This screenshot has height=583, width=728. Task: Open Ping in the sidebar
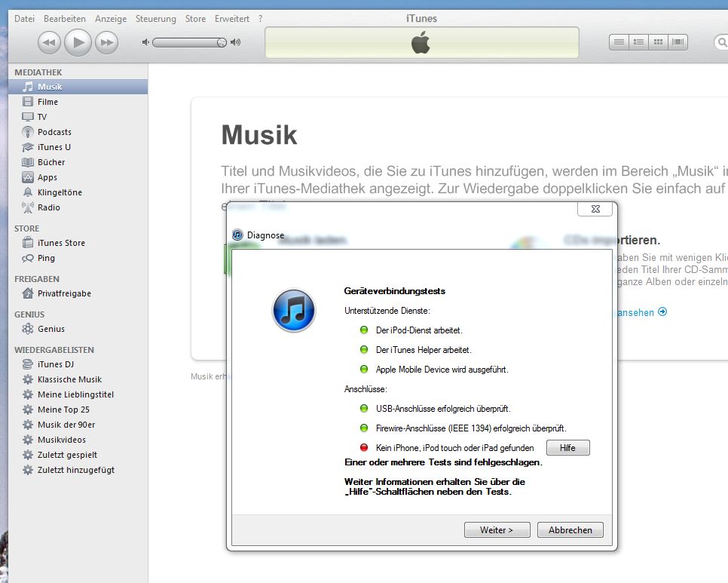coord(78,258)
